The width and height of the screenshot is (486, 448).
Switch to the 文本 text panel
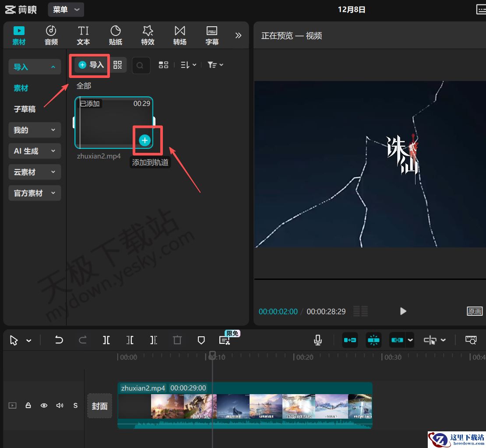[x=83, y=35]
